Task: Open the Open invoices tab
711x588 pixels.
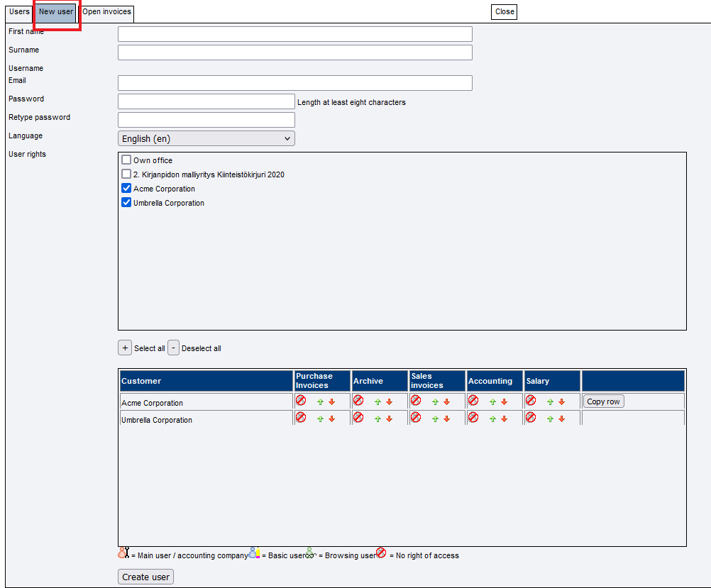Action: click(x=106, y=12)
